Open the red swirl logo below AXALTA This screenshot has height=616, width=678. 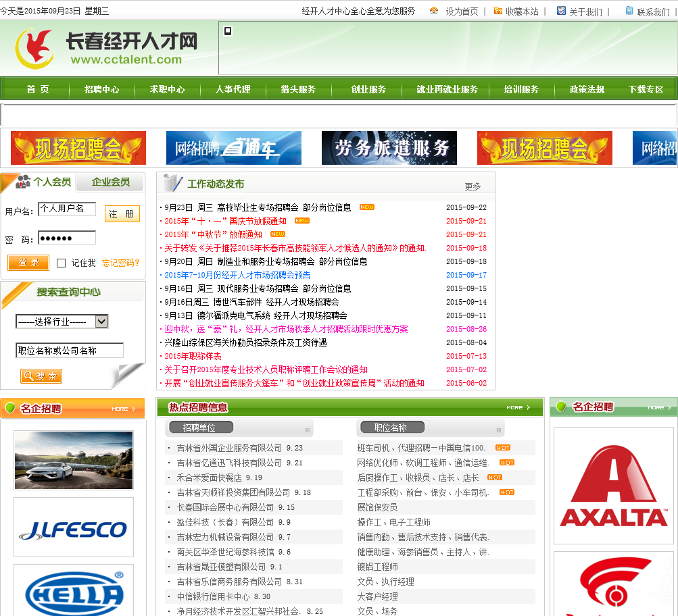coord(614,584)
